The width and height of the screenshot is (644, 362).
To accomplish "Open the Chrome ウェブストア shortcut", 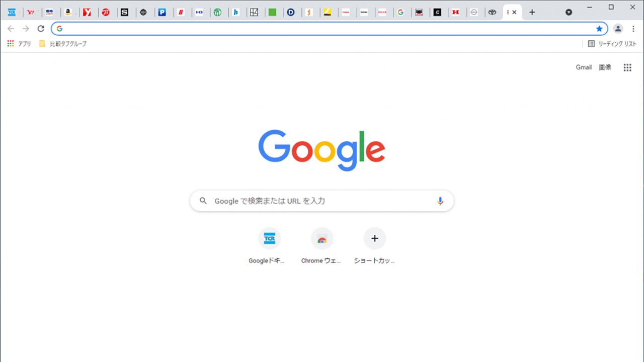I will [x=322, y=238].
